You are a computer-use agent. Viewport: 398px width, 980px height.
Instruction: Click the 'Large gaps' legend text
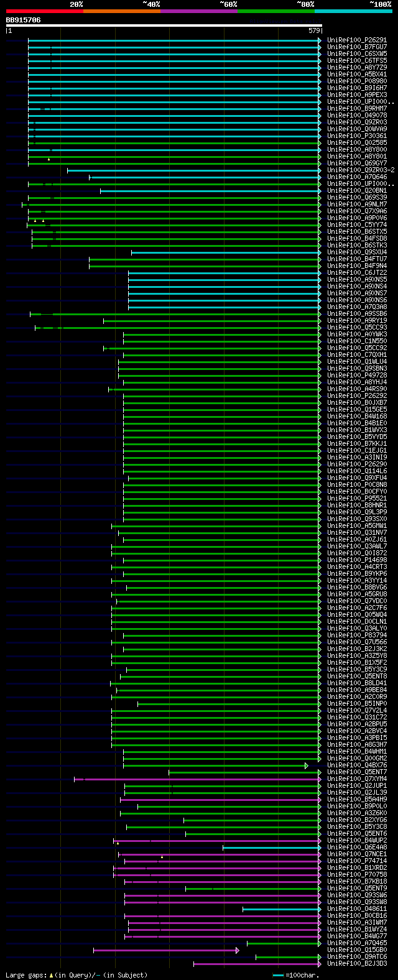coord(27,975)
